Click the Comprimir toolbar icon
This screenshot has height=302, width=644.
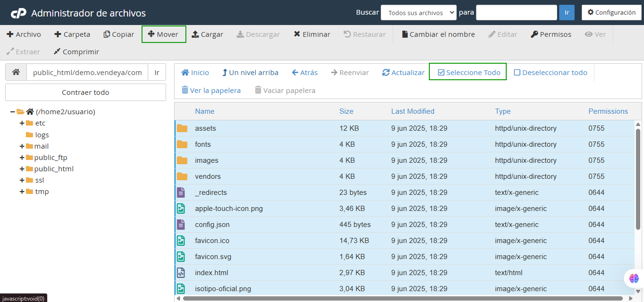(x=57, y=52)
